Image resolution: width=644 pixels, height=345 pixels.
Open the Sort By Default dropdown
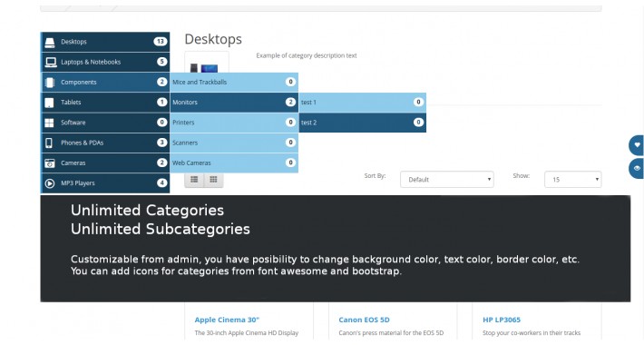click(x=447, y=179)
